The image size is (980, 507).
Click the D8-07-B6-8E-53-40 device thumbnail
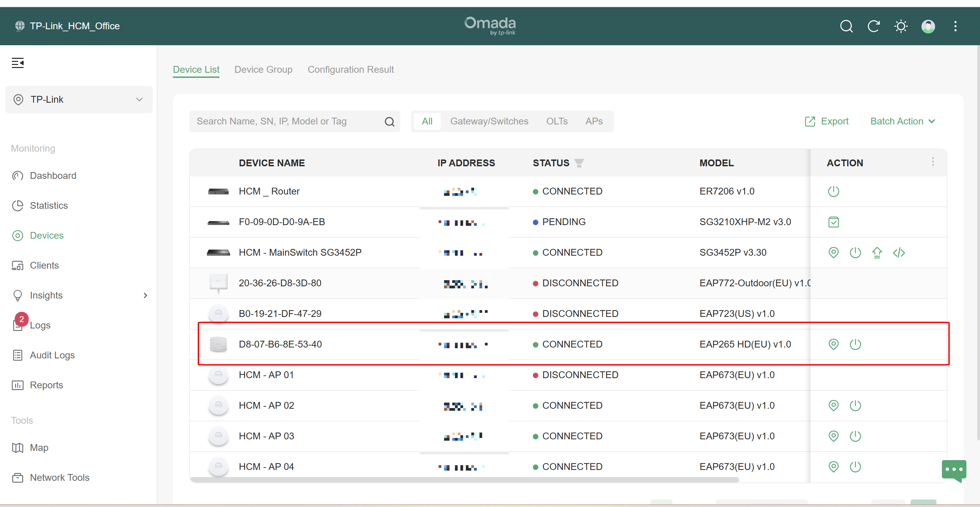(218, 344)
